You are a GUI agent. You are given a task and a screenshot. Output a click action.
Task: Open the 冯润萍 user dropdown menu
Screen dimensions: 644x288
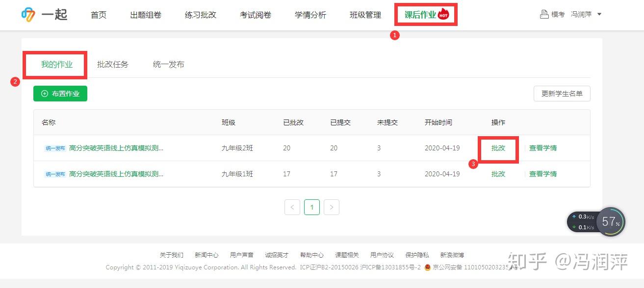point(599,14)
